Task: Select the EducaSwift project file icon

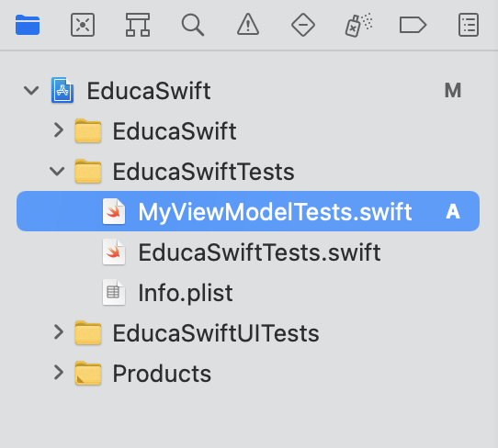Action: tap(62, 90)
